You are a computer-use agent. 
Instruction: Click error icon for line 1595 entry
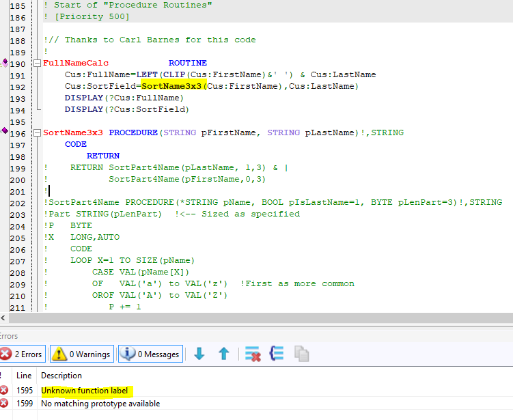tap(4, 391)
